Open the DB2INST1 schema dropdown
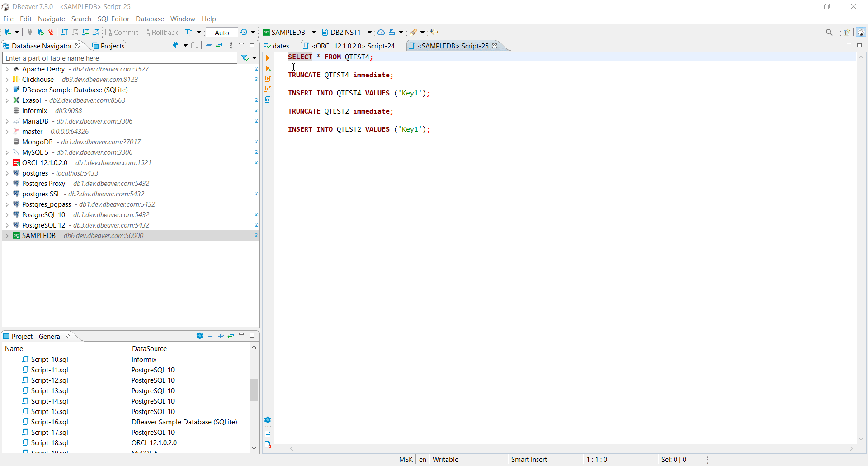 [369, 32]
